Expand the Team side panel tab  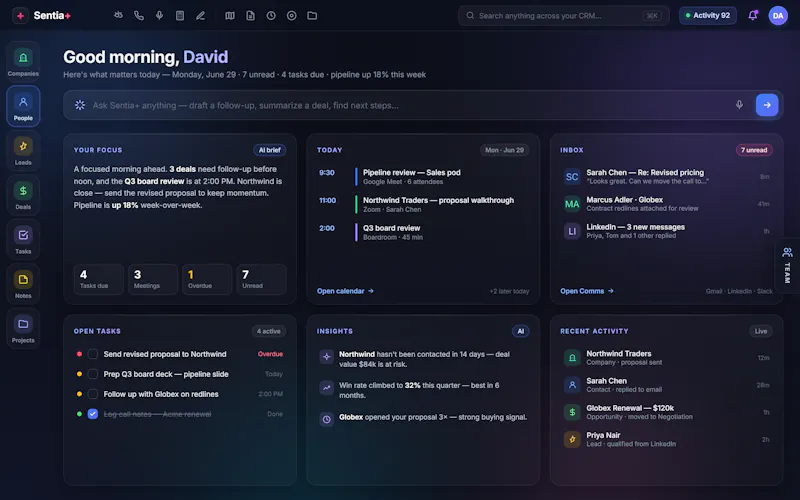pos(787,265)
